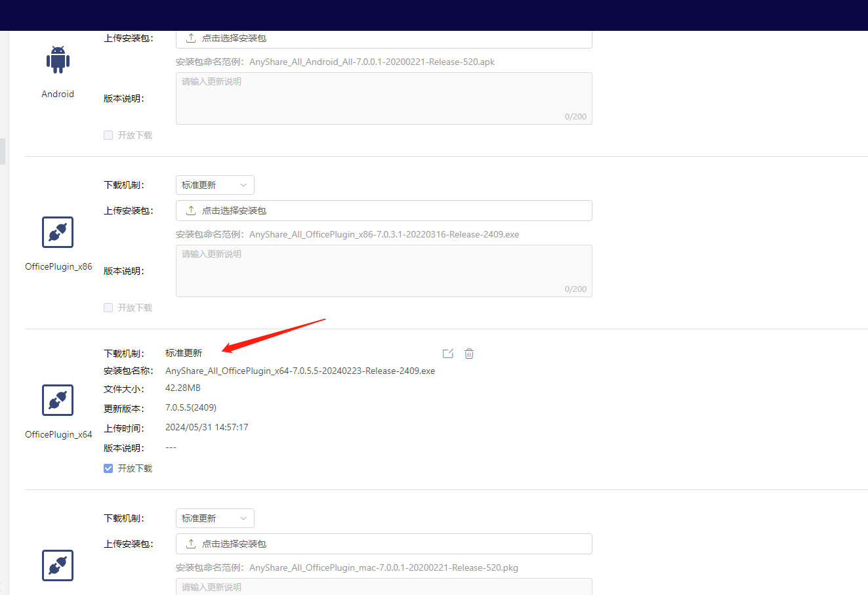The height and width of the screenshot is (595, 868).
Task: Open 下载机制 dropdown for OfficePlugin mac section
Action: pos(215,518)
